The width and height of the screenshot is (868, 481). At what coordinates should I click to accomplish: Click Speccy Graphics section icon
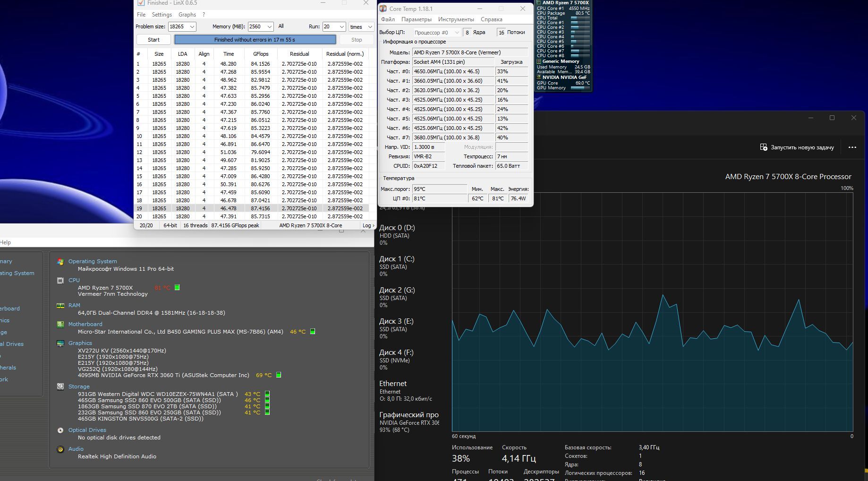[60, 344]
